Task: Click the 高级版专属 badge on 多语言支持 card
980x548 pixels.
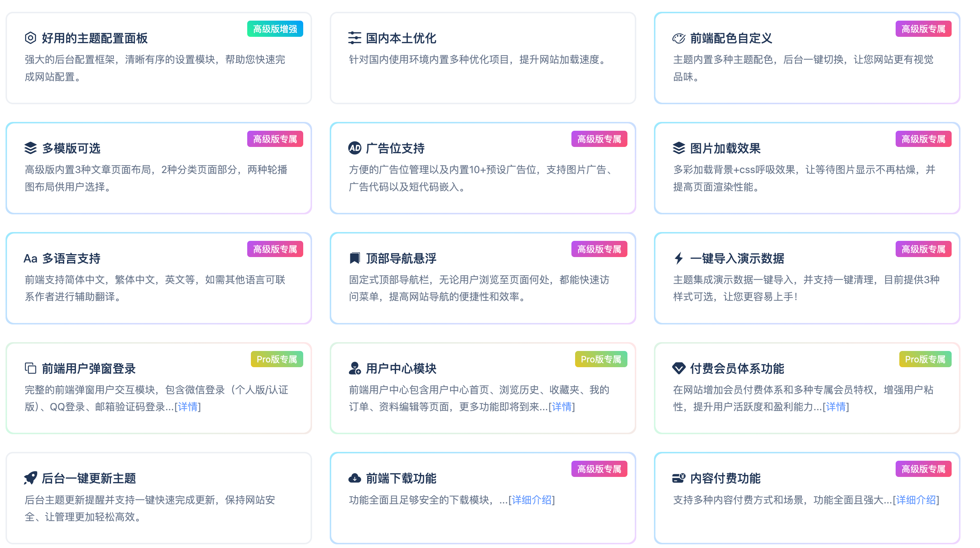Action: click(x=275, y=249)
